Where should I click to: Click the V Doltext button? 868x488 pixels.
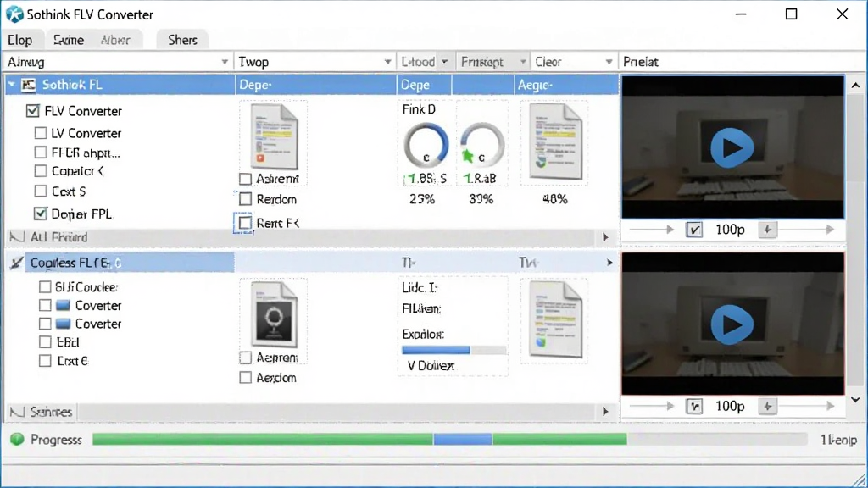tap(431, 366)
